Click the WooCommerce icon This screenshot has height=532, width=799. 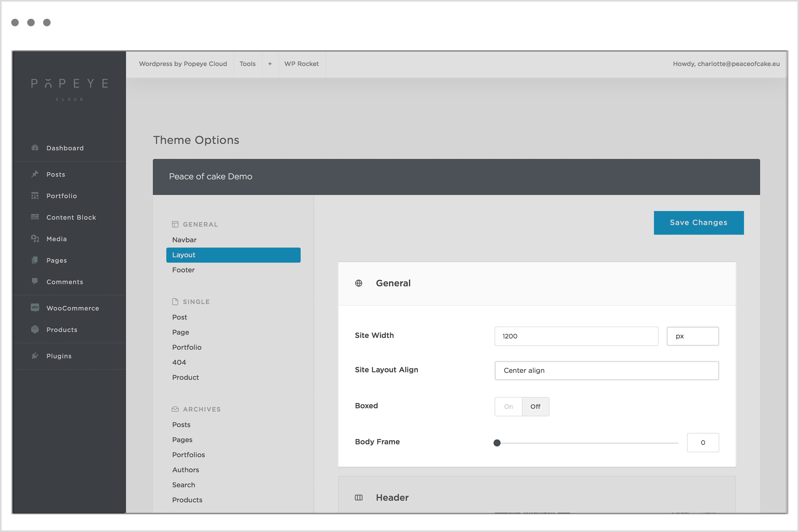35,308
